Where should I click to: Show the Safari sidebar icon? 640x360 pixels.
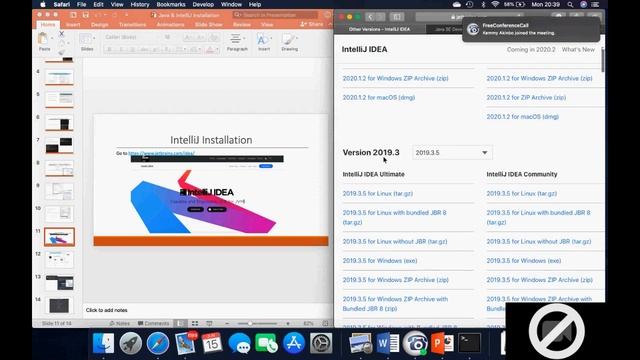[x=397, y=17]
